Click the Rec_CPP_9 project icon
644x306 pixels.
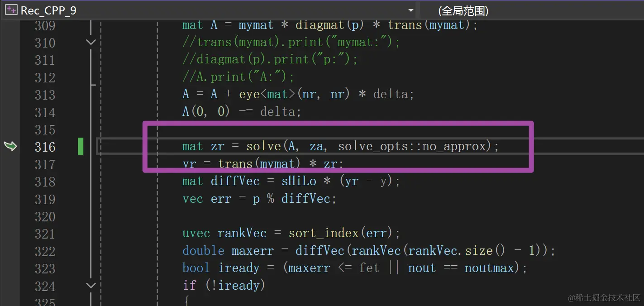pyautogui.click(x=11, y=10)
